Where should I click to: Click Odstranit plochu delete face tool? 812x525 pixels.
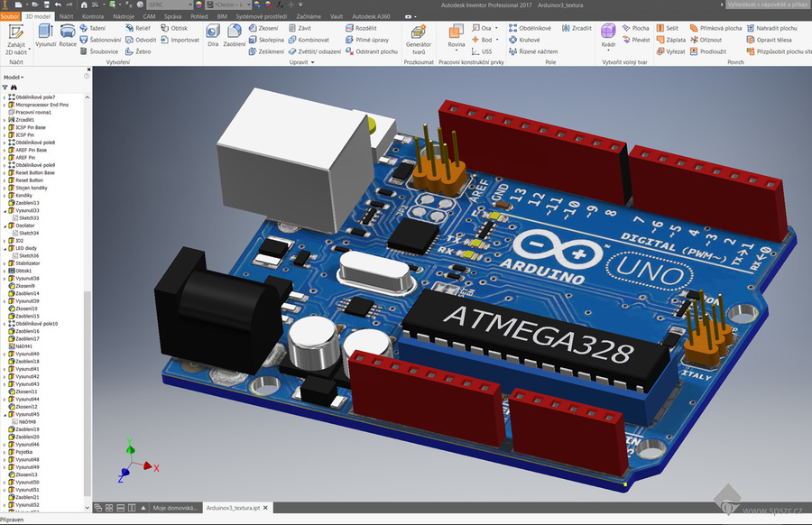pyautogui.click(x=372, y=51)
